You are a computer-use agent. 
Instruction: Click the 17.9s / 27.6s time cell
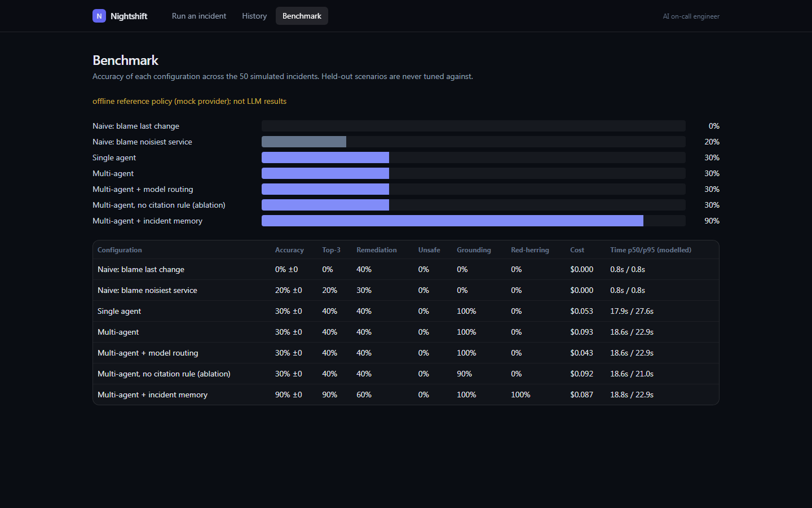point(632,311)
